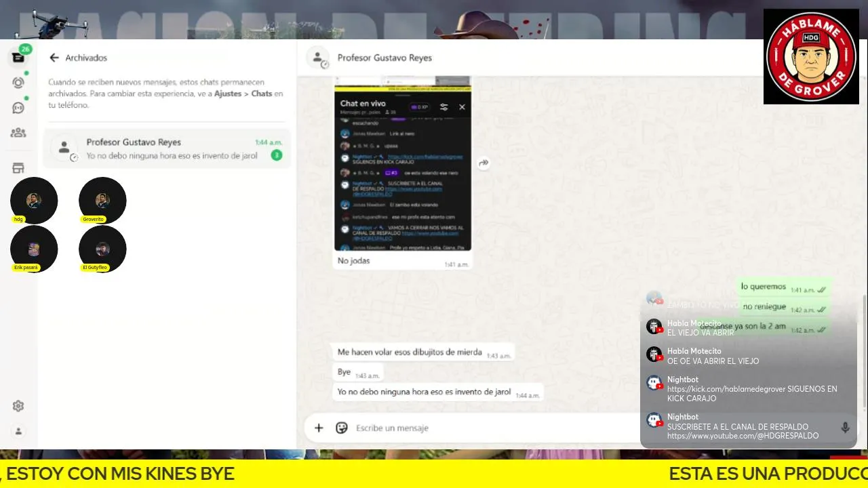The width and height of the screenshot is (868, 488).
Task: Click the Profesor Gustavo Reyes header name
Action: 384,58
